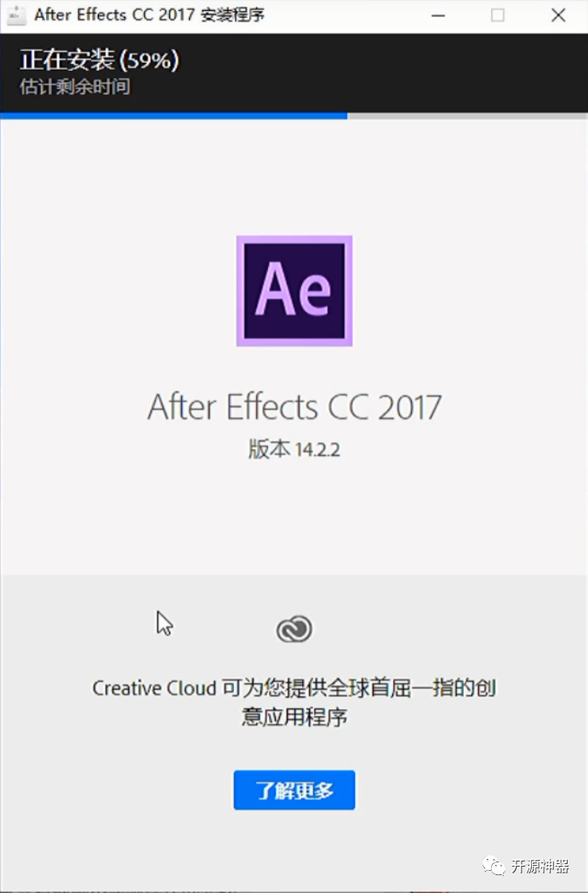Click the mouse pointer arrow graphic
Screen dimensions: 588x893
click(x=164, y=623)
